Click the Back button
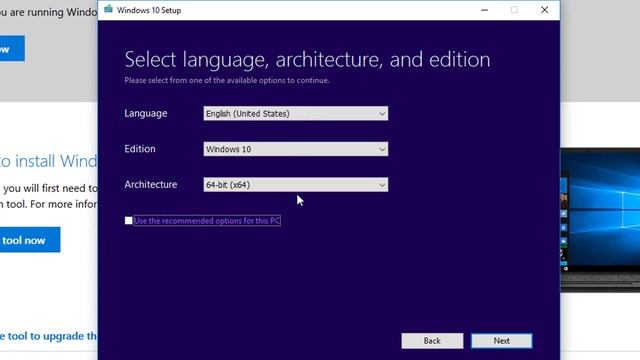The height and width of the screenshot is (360, 640). (432, 340)
